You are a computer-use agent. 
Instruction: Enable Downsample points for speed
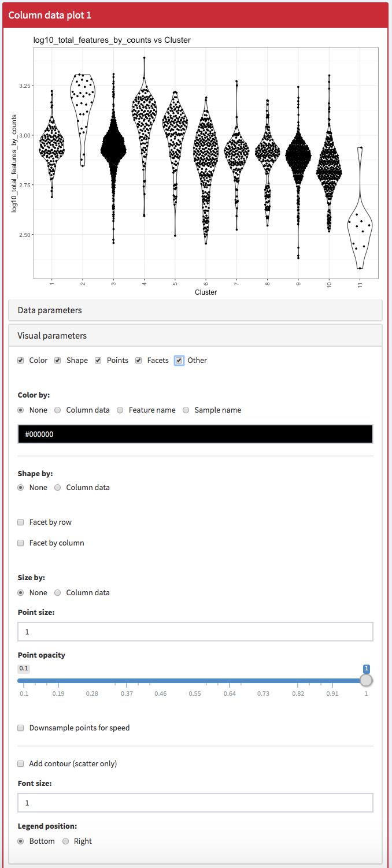[x=21, y=728]
